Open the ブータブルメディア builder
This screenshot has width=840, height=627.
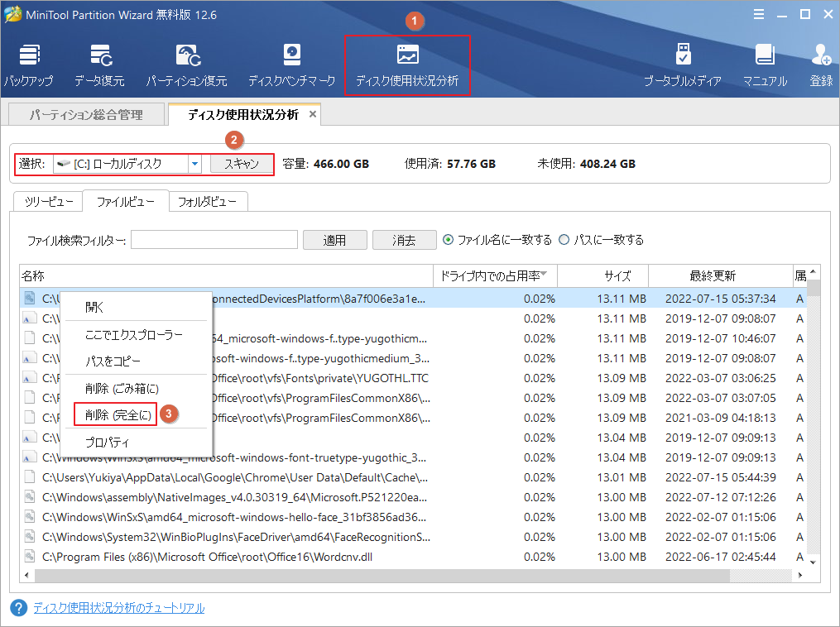coord(683,65)
